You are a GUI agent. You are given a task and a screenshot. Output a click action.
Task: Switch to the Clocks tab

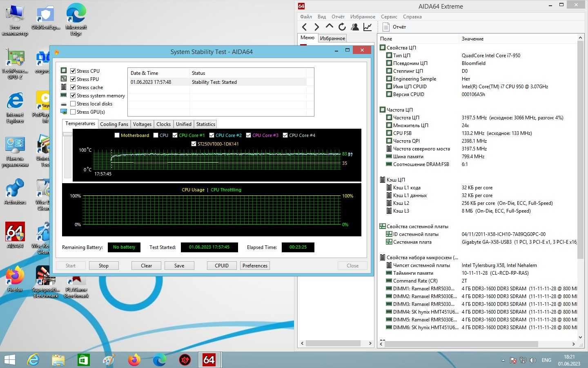click(163, 124)
